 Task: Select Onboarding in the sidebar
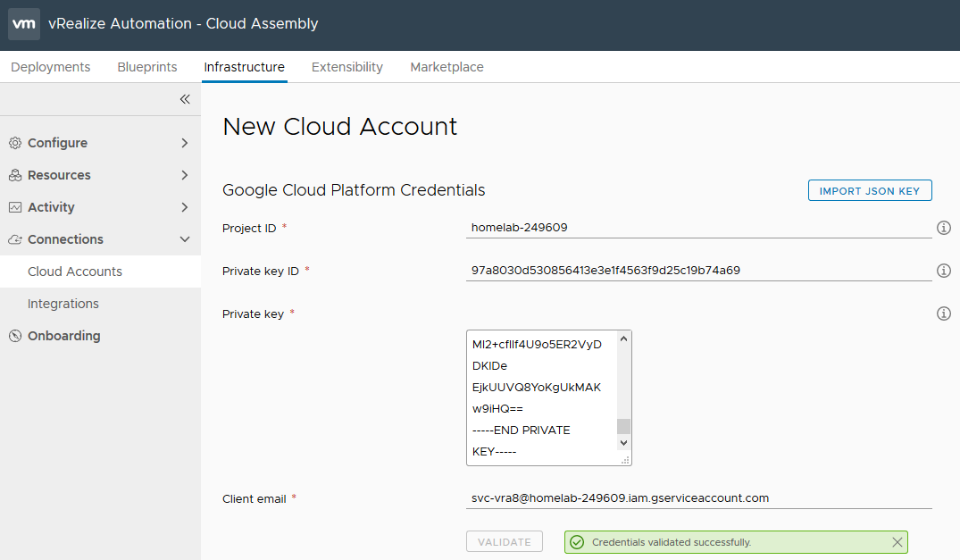[63, 336]
